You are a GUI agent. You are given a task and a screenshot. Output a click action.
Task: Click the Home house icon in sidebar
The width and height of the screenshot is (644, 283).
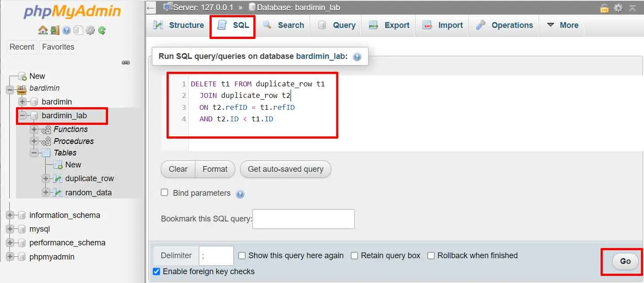pyautogui.click(x=43, y=31)
